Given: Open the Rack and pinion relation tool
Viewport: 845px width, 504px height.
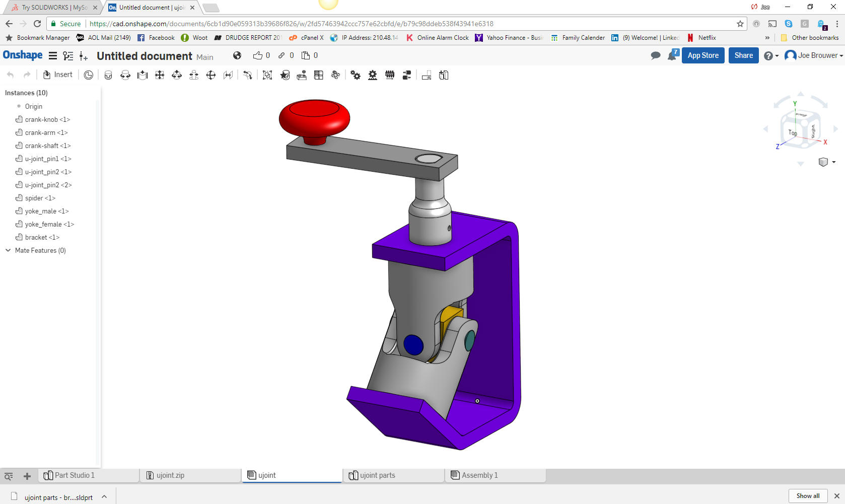Looking at the screenshot, I should point(373,75).
